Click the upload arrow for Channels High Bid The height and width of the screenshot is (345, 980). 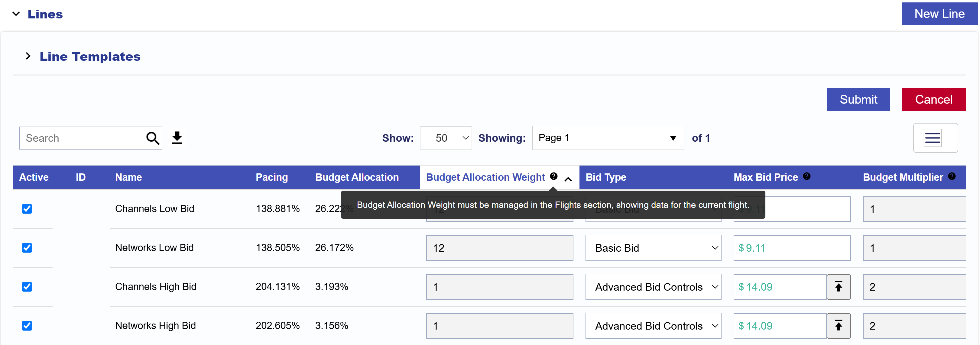point(839,287)
